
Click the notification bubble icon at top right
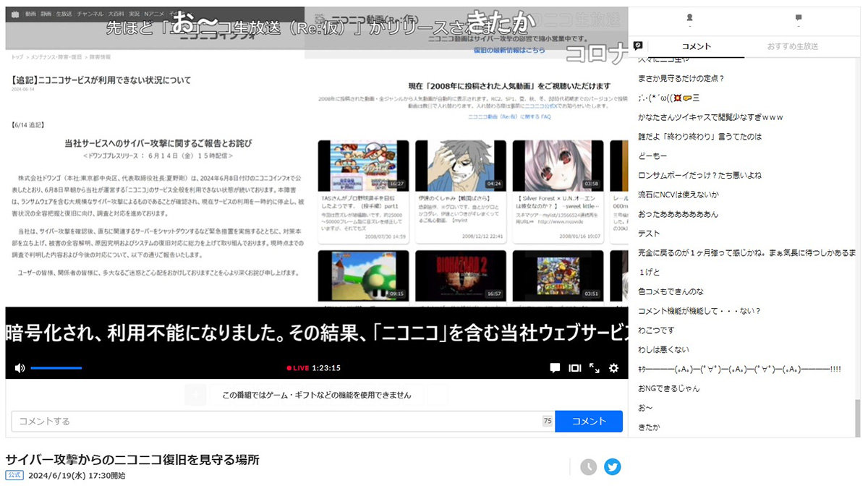pos(799,15)
